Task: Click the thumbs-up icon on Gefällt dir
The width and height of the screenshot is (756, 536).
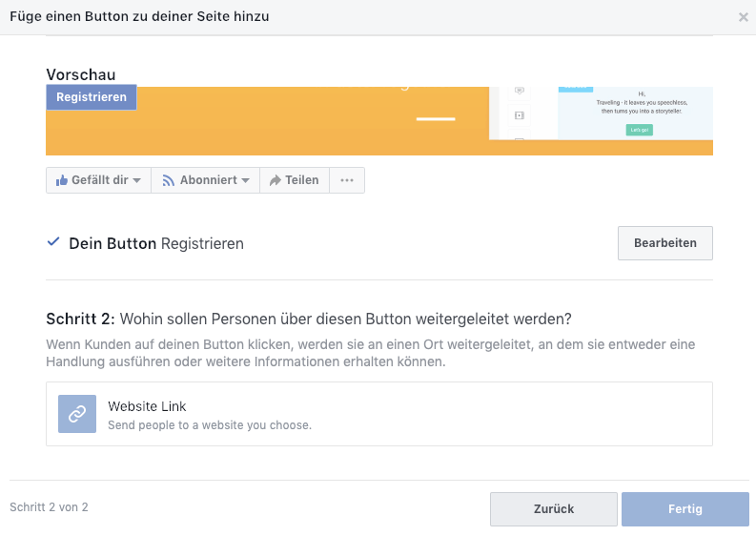Action: [62, 180]
